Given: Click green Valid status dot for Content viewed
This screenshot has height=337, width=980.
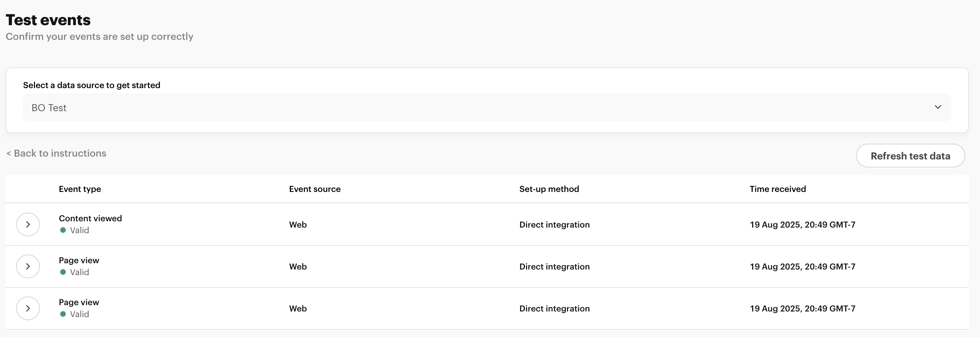Looking at the screenshot, I should click(x=63, y=230).
